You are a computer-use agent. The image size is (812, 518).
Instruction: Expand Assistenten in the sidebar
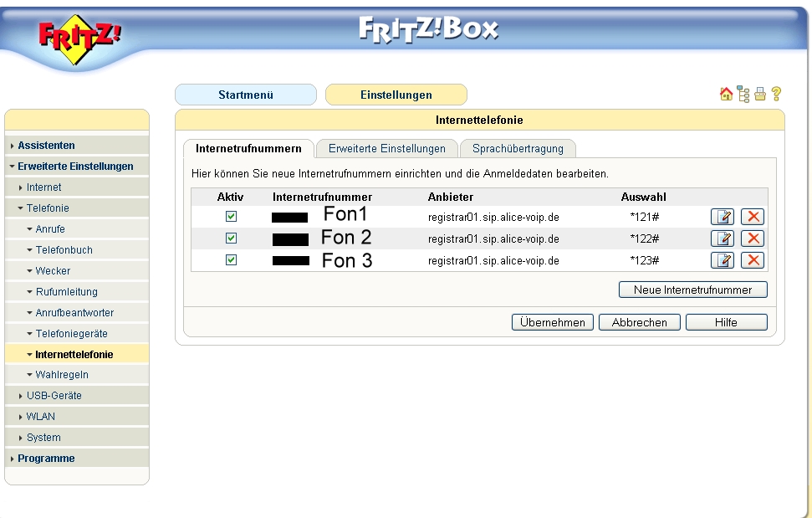click(46, 146)
